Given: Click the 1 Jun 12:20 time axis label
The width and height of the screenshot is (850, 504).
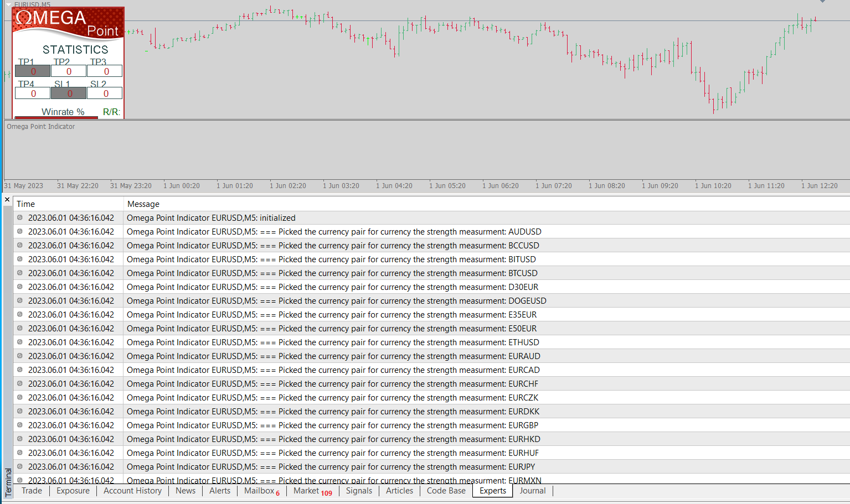Looking at the screenshot, I should 820,186.
